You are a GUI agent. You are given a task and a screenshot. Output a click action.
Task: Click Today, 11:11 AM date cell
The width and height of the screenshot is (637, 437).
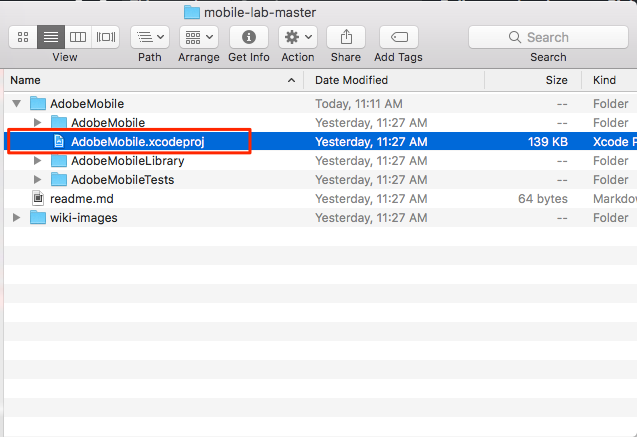(x=359, y=104)
